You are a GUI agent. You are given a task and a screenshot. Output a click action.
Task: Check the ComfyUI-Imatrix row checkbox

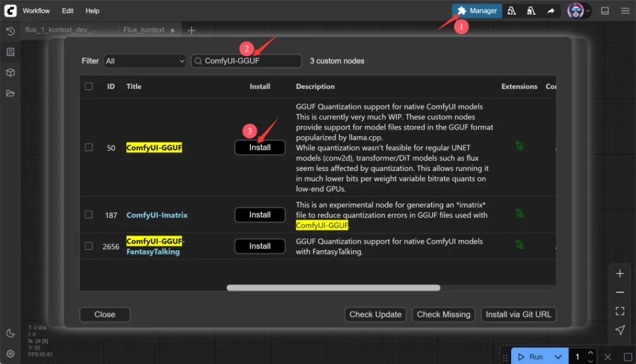click(x=88, y=215)
